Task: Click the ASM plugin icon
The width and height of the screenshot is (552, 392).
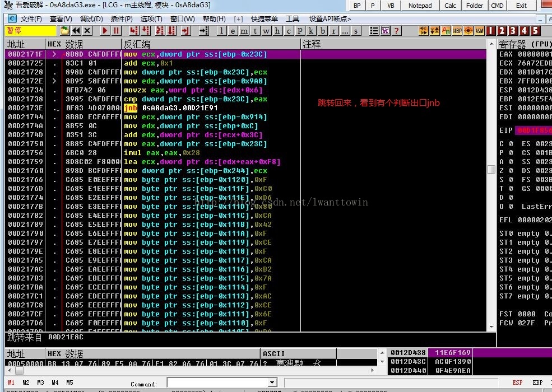Action: [480, 31]
